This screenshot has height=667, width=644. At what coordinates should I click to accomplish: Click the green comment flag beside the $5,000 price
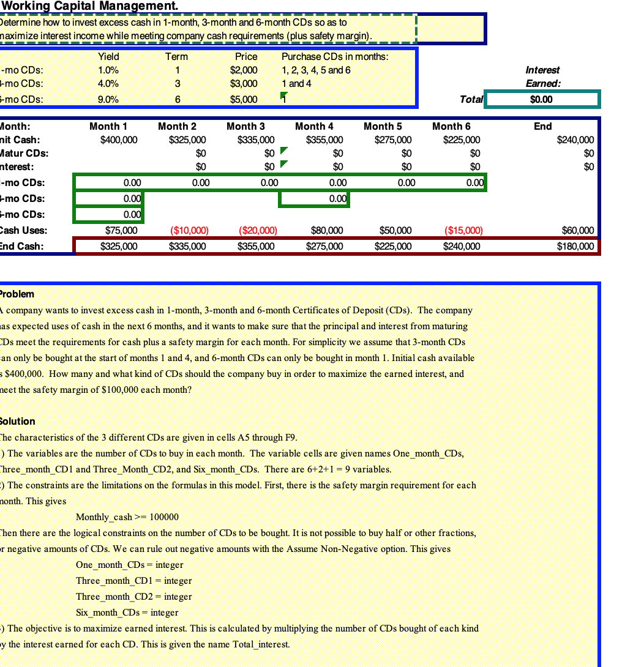283,95
